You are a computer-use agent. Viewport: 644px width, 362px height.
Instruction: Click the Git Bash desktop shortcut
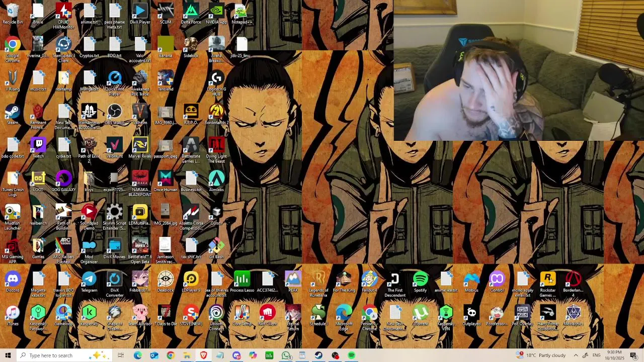(216, 248)
